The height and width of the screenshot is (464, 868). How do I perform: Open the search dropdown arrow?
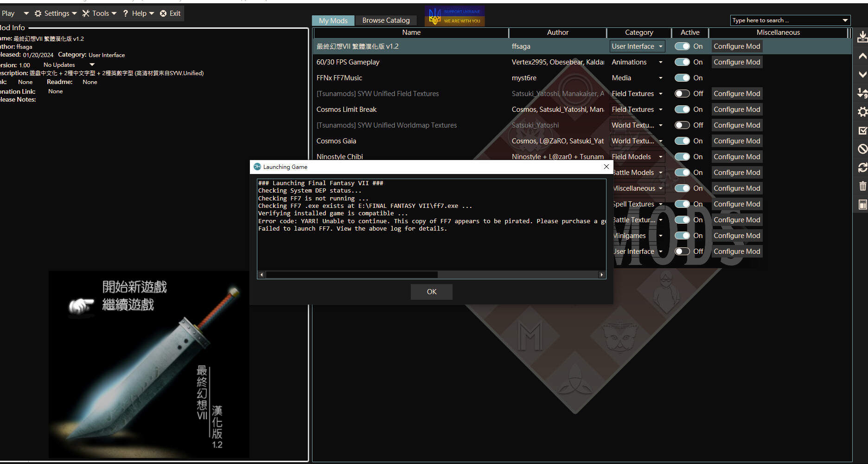845,20
